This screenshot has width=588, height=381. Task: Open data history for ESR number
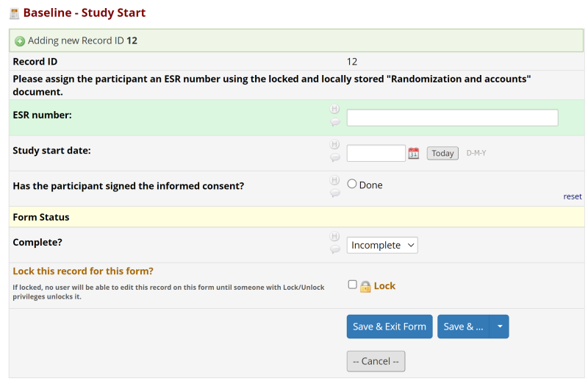335,110
